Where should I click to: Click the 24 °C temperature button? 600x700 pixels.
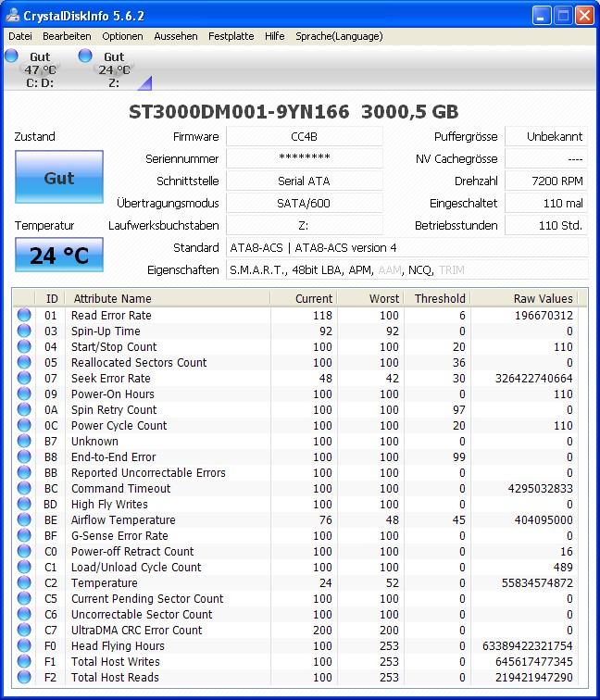(59, 255)
